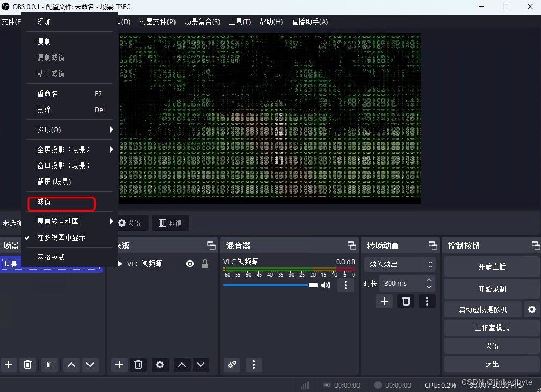Select VLC 视频源 row in sources list
The width and height of the screenshot is (541, 392).
pyautogui.click(x=163, y=264)
